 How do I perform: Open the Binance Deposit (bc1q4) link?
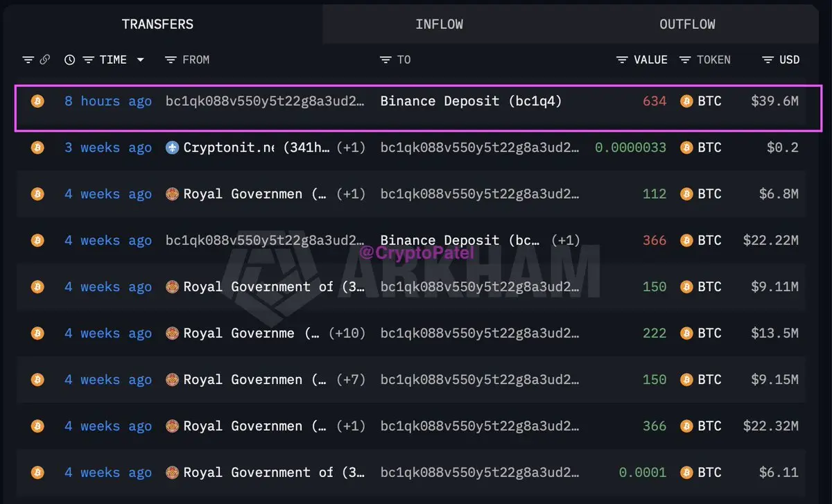pyautogui.click(x=471, y=101)
